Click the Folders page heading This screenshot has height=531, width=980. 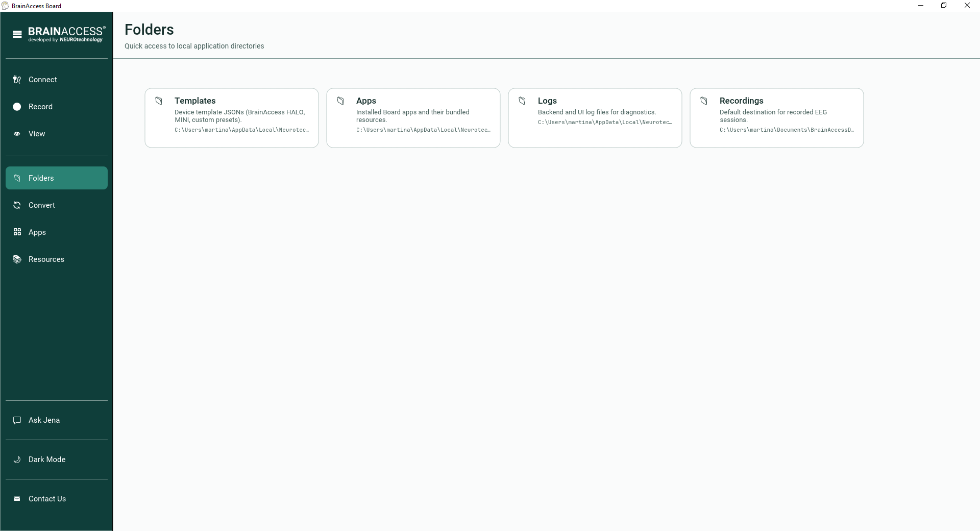click(149, 30)
